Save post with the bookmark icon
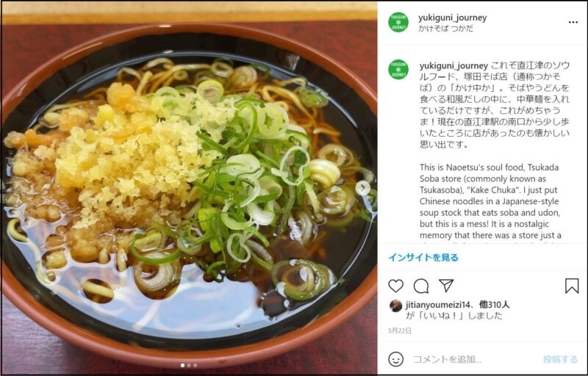Screen dimensions: 588x376 click(x=572, y=286)
